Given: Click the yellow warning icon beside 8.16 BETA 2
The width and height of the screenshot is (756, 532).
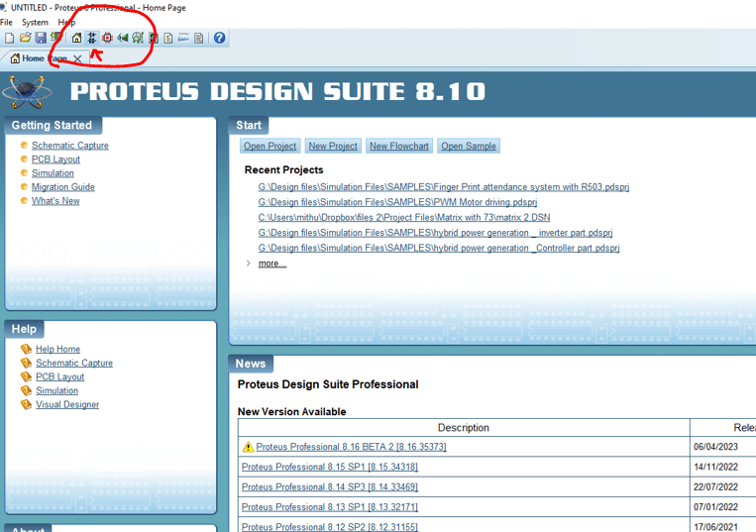Looking at the screenshot, I should 248,447.
